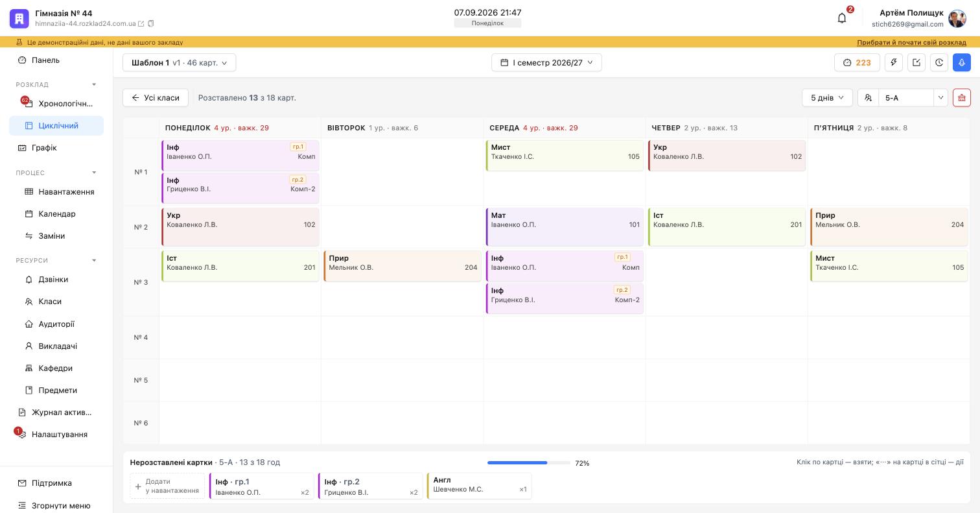The width and height of the screenshot is (980, 513).
Task: Open the Шаблон 1 template dropdown
Action: (180, 63)
